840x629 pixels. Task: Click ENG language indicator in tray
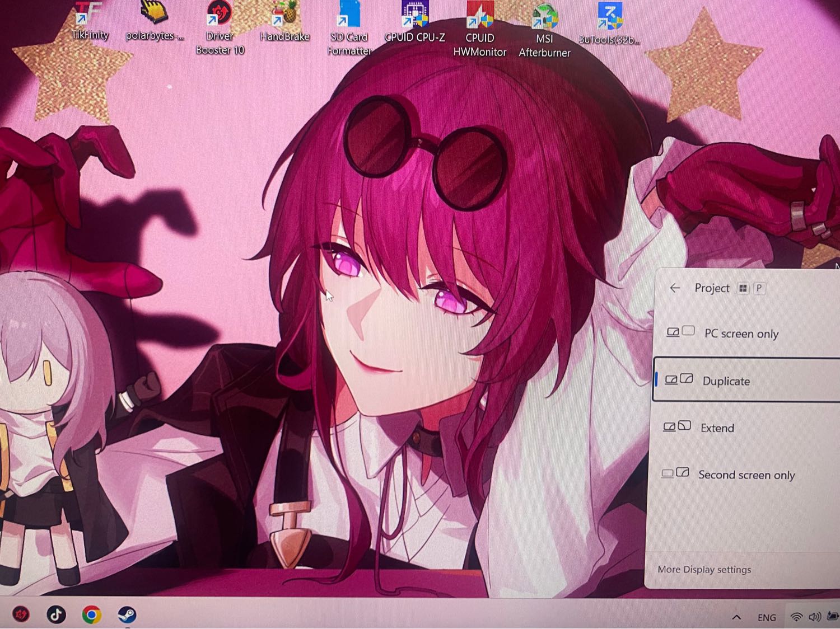pos(767,617)
